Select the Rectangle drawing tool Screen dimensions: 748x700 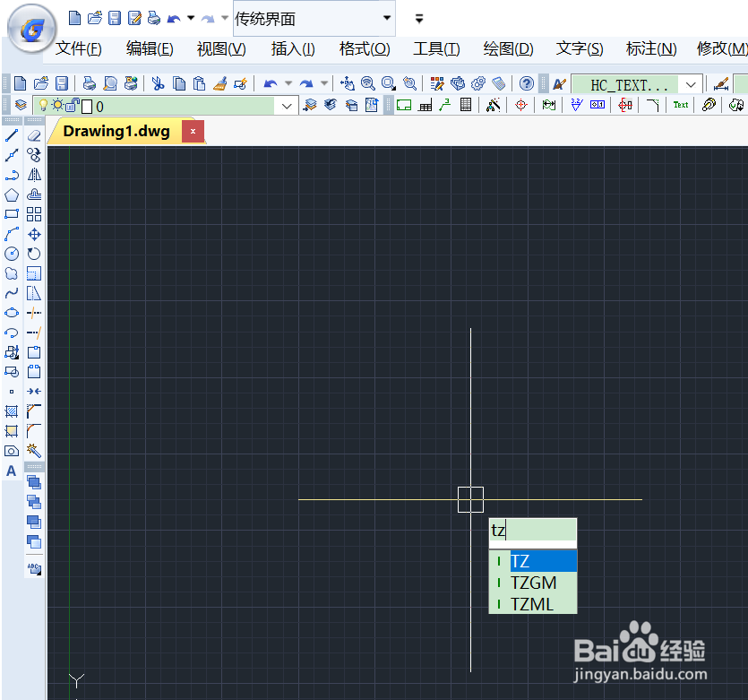point(12,214)
